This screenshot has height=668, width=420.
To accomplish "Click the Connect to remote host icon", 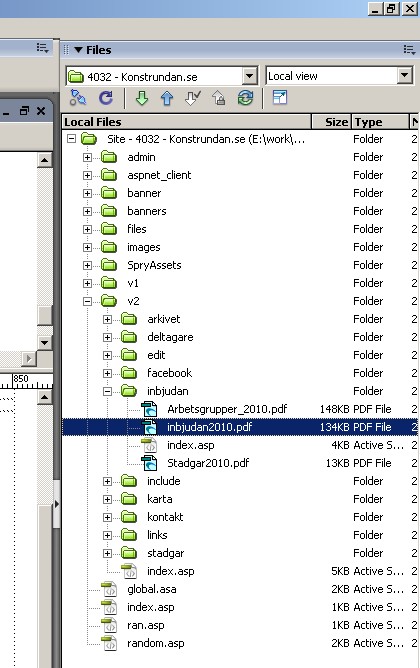I will click(x=78, y=98).
